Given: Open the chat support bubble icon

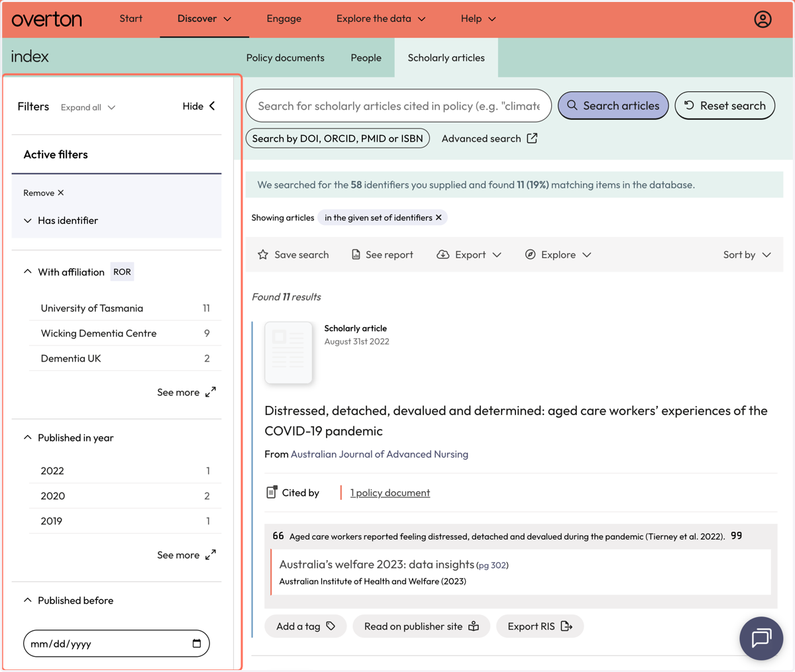Looking at the screenshot, I should click(x=761, y=638).
